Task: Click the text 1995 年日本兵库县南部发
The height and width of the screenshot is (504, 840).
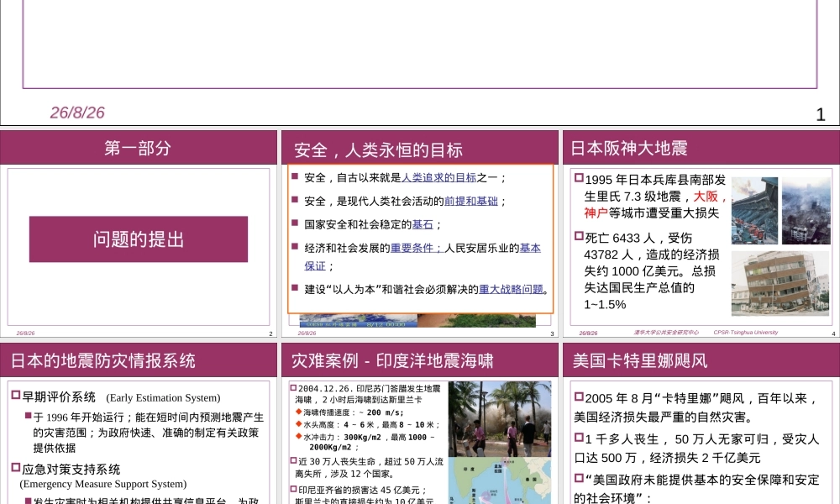Action: tap(655, 180)
